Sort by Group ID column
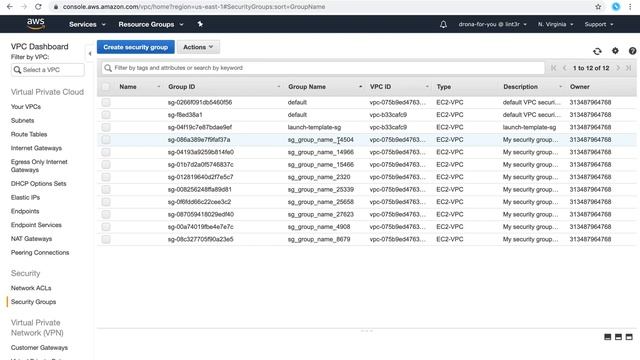The height and width of the screenshot is (360, 640). [182, 87]
